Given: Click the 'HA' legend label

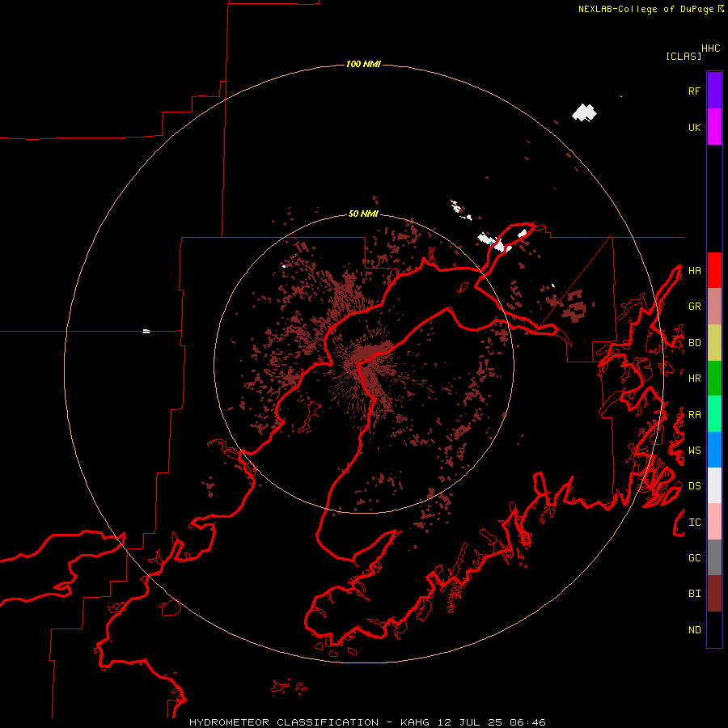Looking at the screenshot, I should click(694, 270).
